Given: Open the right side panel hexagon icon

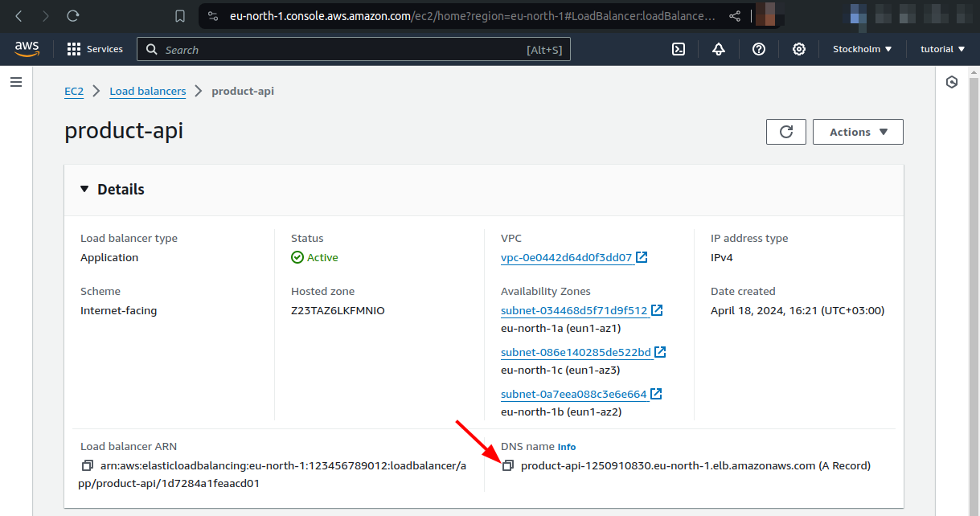Looking at the screenshot, I should [x=952, y=82].
